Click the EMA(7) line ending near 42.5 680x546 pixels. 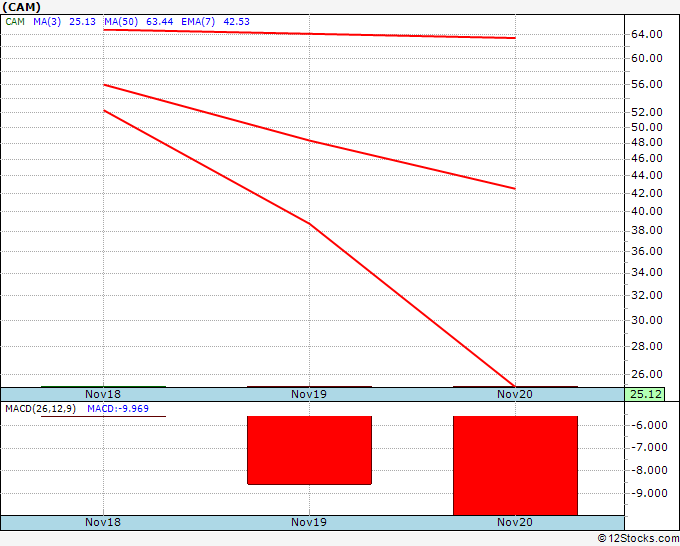click(309, 141)
